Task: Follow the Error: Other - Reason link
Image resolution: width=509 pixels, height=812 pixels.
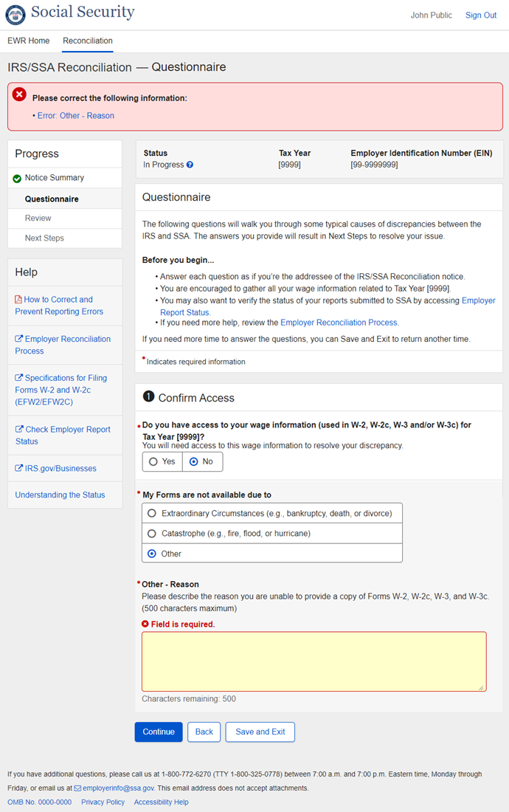Action: [x=76, y=116]
